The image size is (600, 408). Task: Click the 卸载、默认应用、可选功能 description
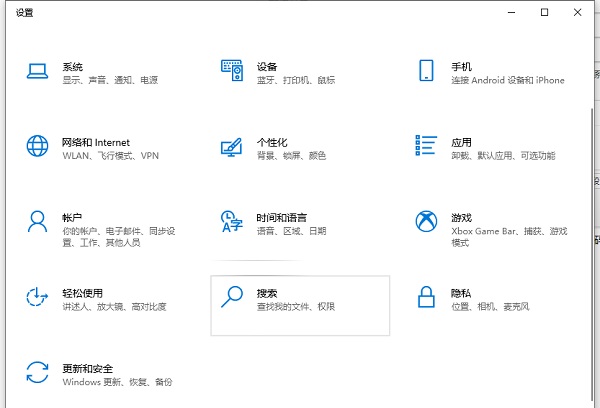(x=502, y=155)
